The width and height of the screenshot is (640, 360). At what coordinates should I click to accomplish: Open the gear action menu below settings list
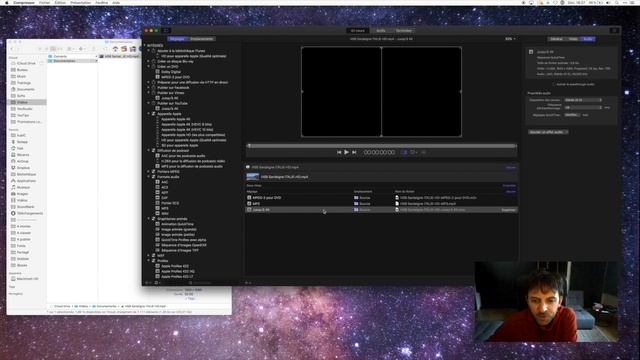click(157, 282)
